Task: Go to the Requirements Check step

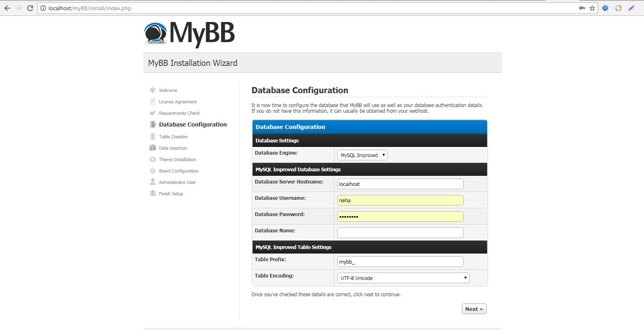Action: point(179,113)
